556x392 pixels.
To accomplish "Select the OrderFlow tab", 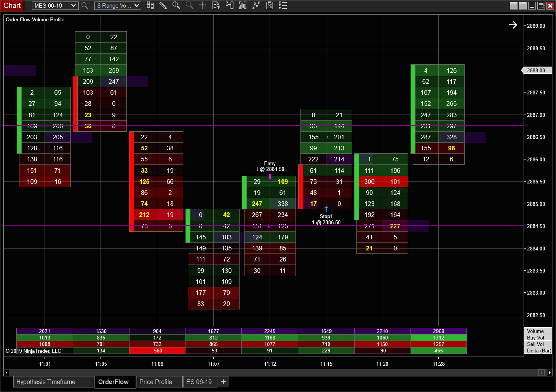I will (115, 382).
